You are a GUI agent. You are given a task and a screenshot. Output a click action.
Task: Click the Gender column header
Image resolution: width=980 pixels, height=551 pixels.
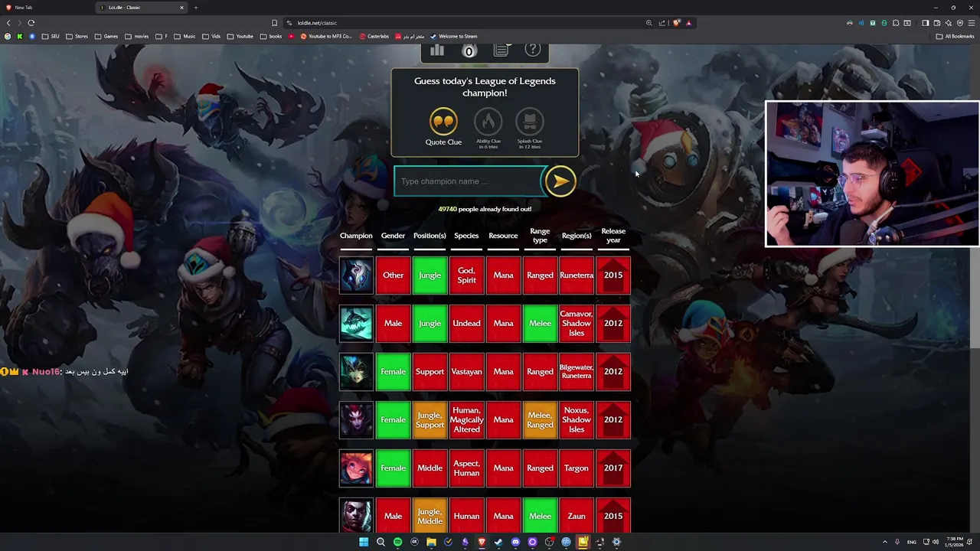click(x=393, y=236)
